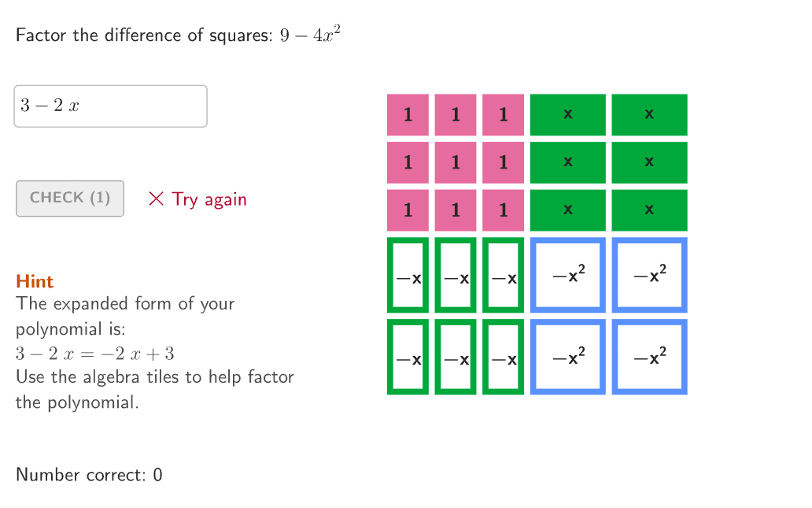Select the top-left pink 1 tile

tap(408, 115)
